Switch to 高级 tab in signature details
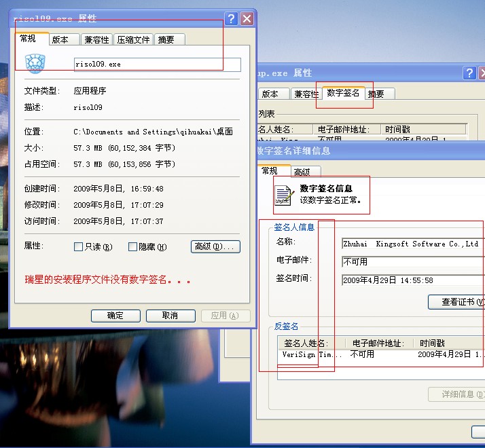 [x=306, y=172]
